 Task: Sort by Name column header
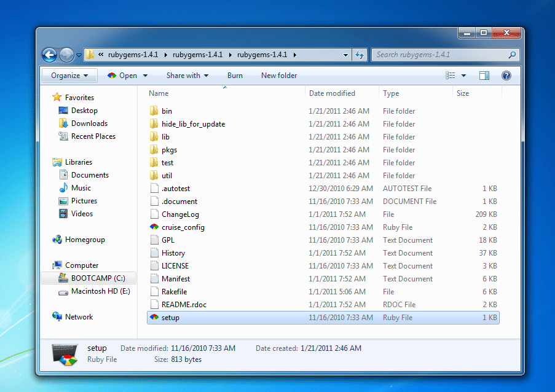click(159, 93)
